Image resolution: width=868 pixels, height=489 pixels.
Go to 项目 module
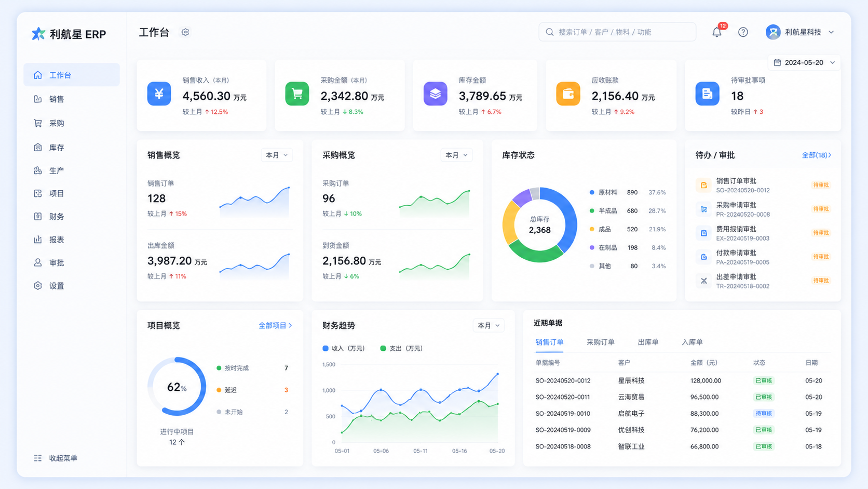[x=72, y=193]
